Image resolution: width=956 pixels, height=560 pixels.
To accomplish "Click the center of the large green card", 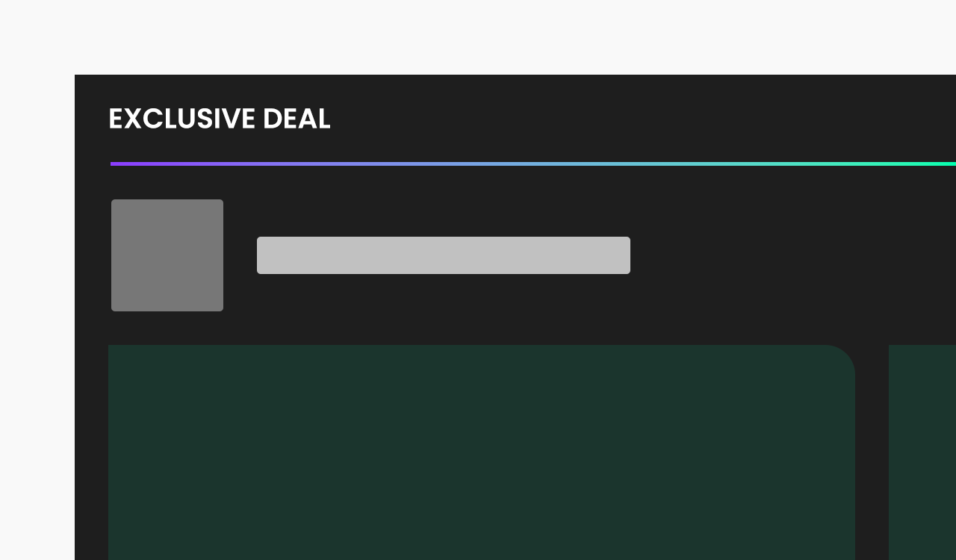I will [x=482, y=452].
